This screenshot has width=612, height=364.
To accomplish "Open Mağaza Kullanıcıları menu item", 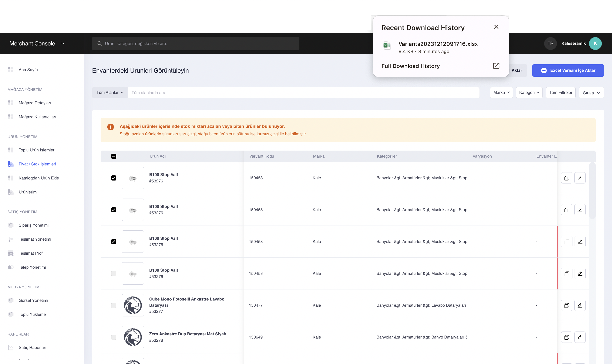I will (37, 117).
